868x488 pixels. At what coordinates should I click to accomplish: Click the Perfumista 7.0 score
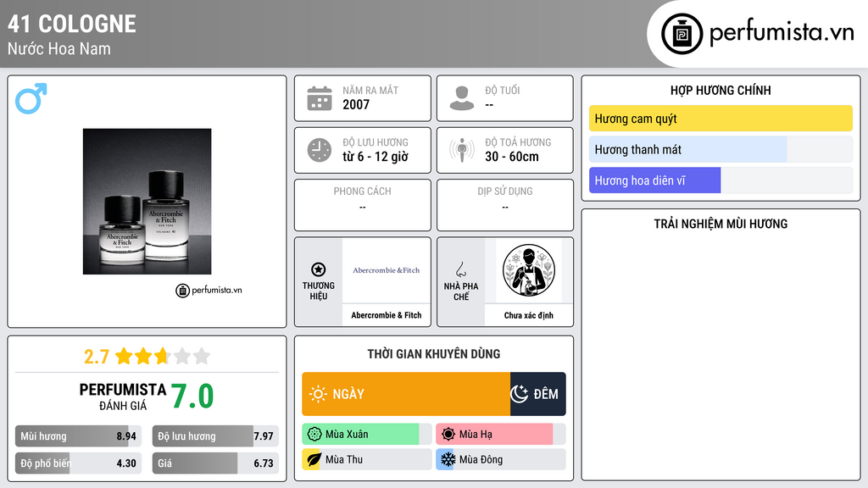click(x=192, y=396)
